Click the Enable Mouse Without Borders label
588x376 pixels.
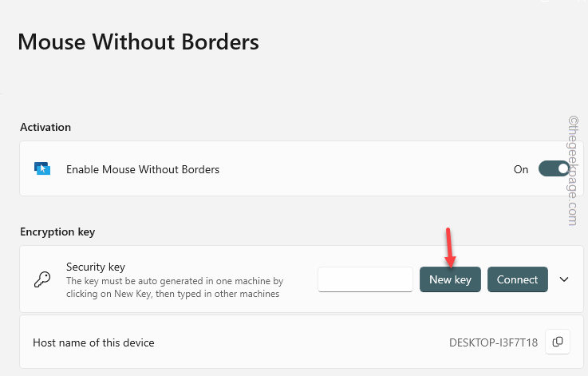[x=143, y=169]
